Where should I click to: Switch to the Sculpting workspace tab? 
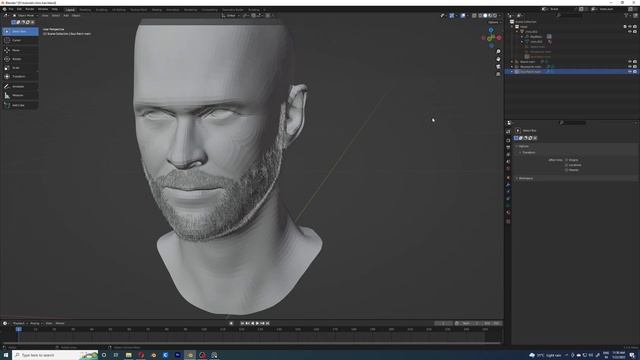102,9
